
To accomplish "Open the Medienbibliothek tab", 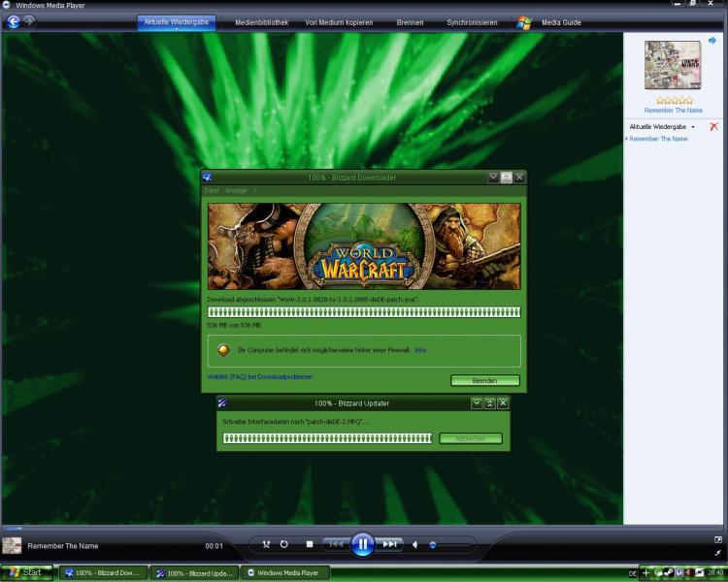I will pyautogui.click(x=261, y=22).
